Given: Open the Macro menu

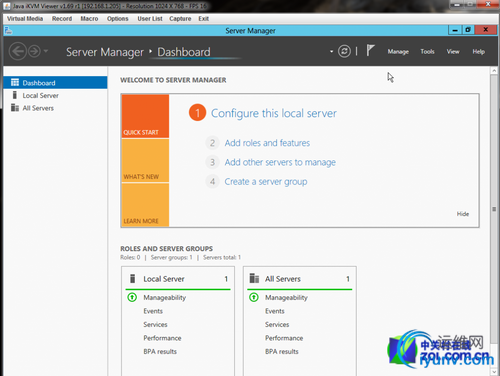Looking at the screenshot, I should pyautogui.click(x=89, y=19).
